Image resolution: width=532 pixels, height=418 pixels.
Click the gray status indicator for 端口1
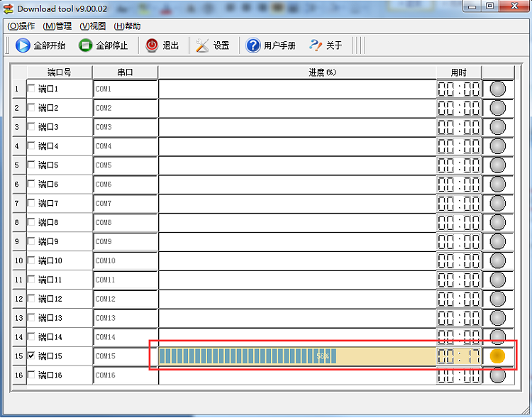(x=498, y=89)
